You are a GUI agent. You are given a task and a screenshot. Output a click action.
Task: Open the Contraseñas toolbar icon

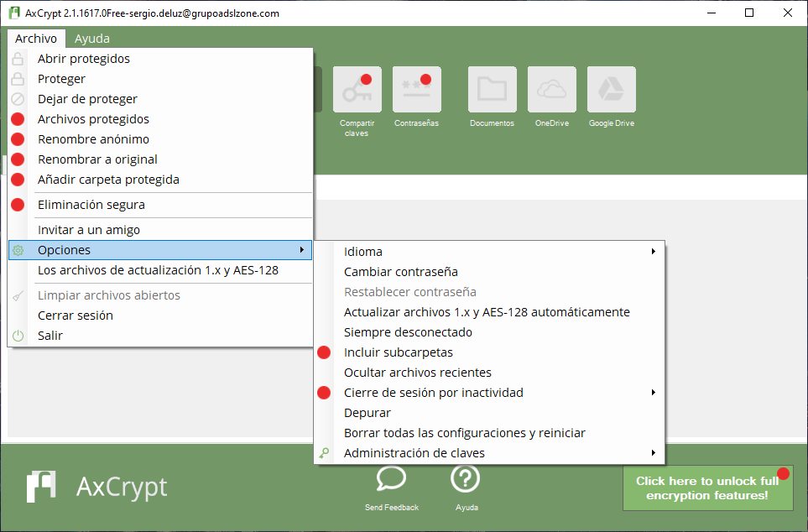pyautogui.click(x=416, y=90)
